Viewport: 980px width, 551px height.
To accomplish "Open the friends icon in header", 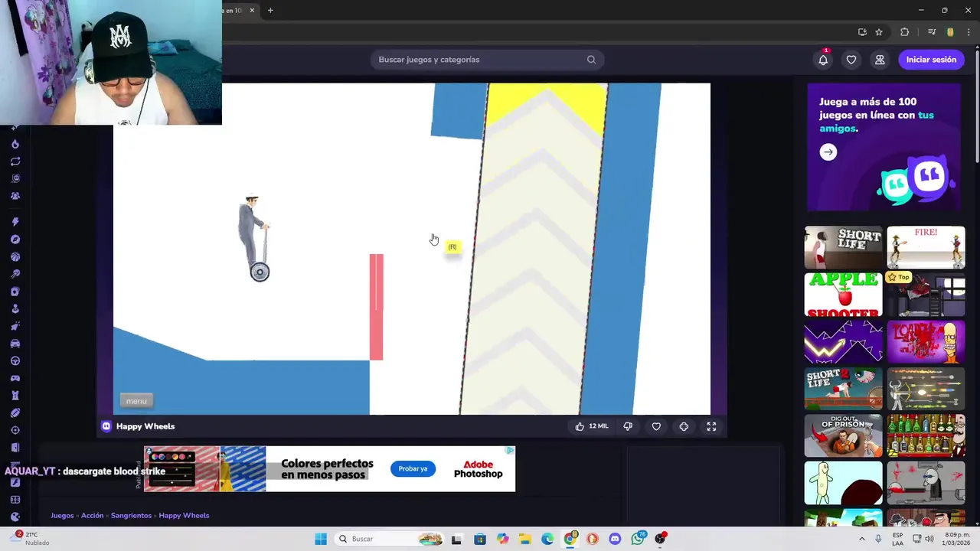I will pyautogui.click(x=880, y=60).
